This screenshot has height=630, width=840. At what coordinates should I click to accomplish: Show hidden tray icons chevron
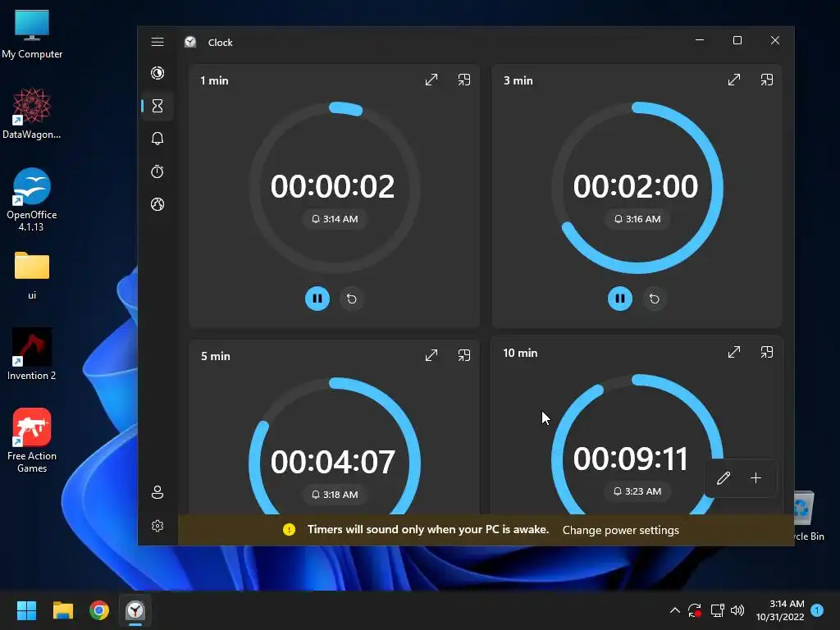[x=675, y=610]
